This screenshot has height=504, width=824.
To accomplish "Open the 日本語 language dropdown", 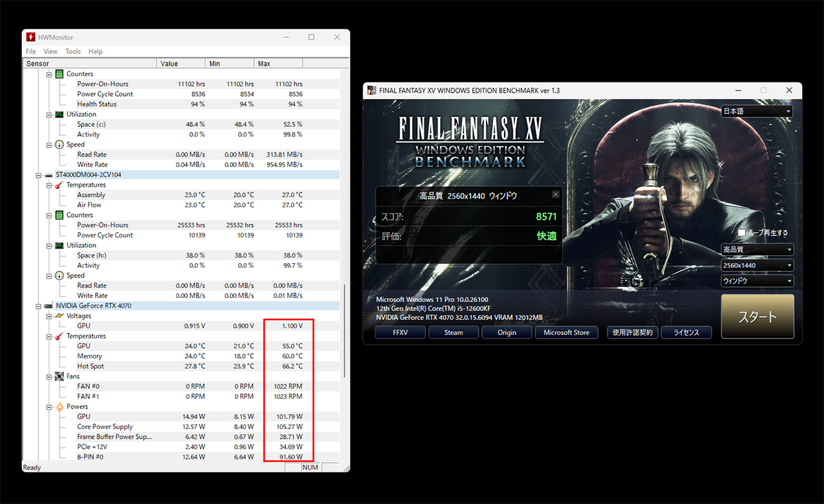I will 757,111.
